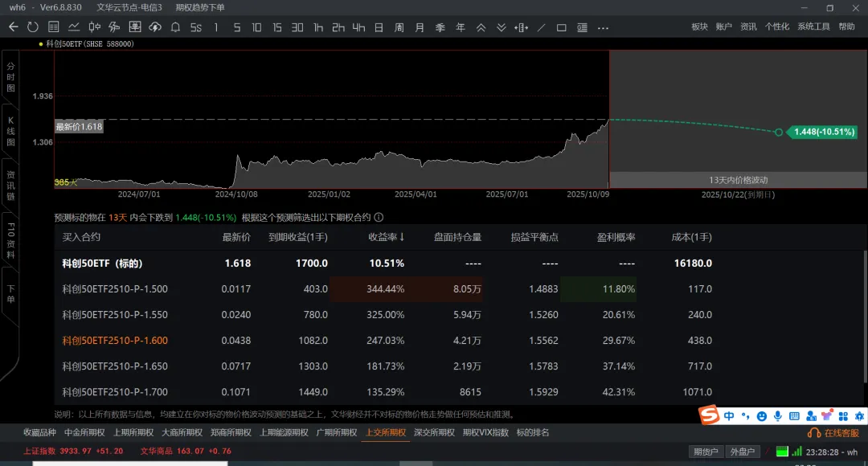868x466 pixels.
Task: Click the back arrow in the toolbar
Action: click(x=13, y=27)
